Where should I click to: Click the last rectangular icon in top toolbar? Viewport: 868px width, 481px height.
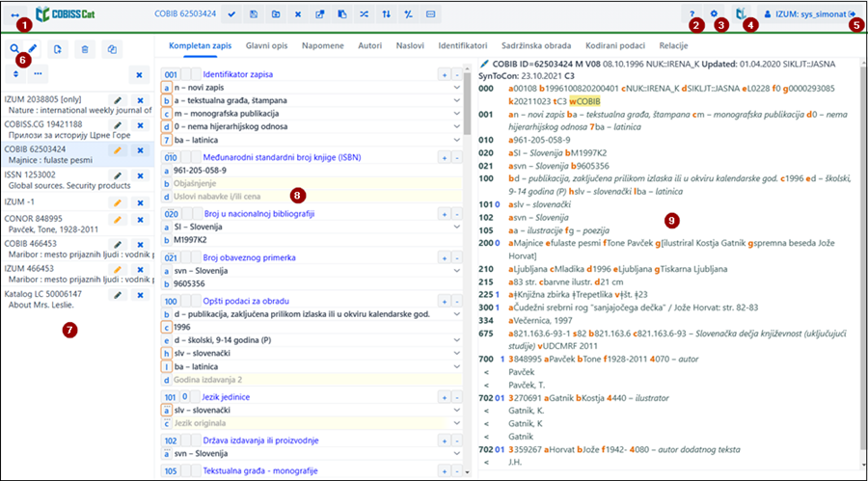(x=431, y=14)
